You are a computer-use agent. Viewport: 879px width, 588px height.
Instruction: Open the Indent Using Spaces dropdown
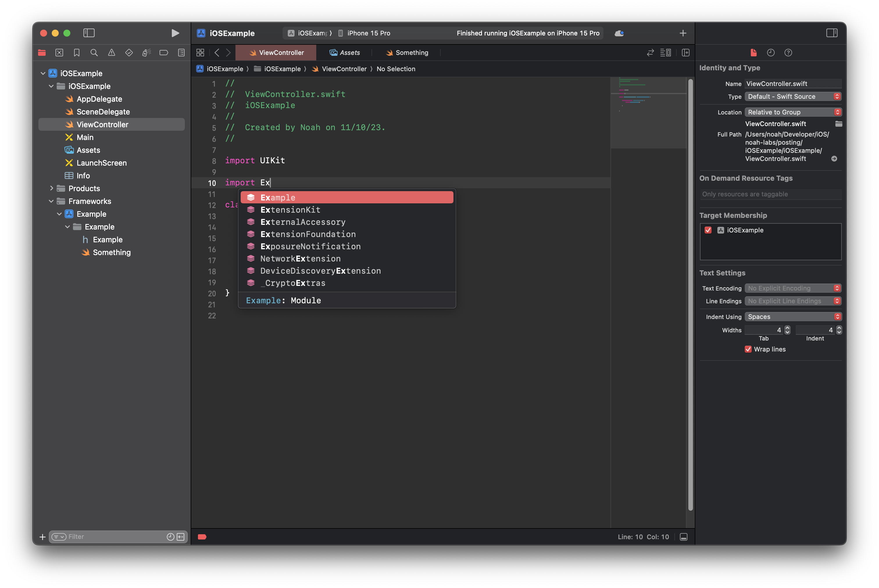[x=793, y=317]
